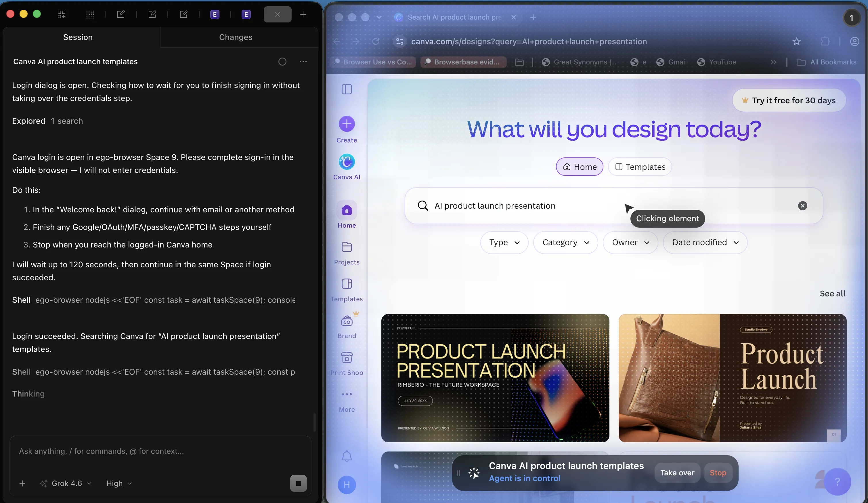
Task: Open More options in Canva sidebar
Action: tap(347, 401)
